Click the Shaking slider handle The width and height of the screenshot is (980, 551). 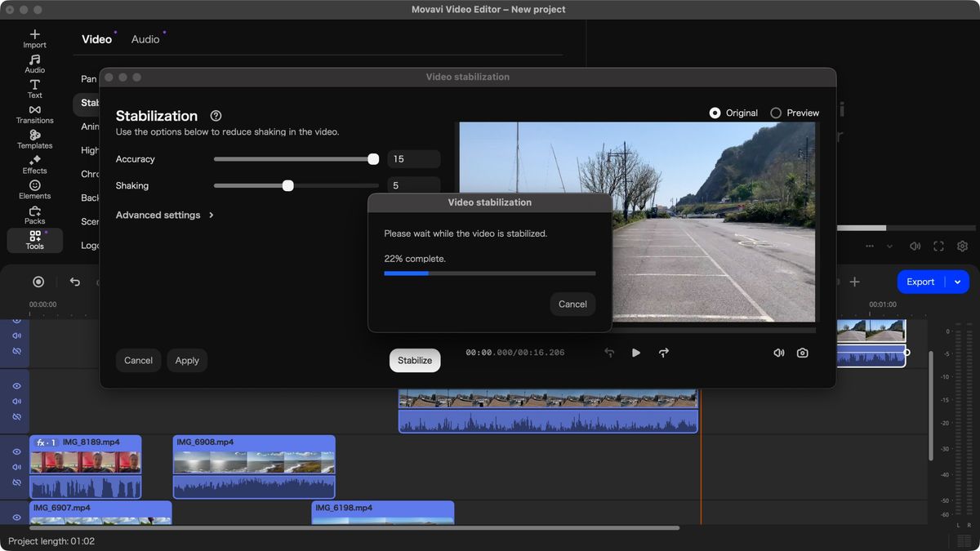coord(287,185)
